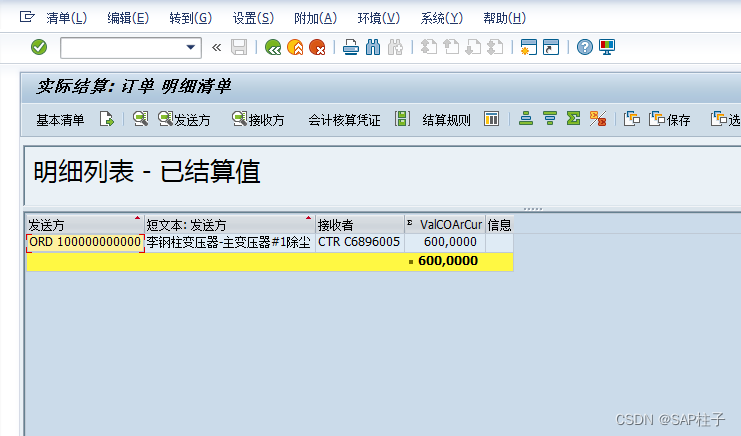The height and width of the screenshot is (436, 741).
Task: Click the orange Exit icon
Action: (x=295, y=47)
